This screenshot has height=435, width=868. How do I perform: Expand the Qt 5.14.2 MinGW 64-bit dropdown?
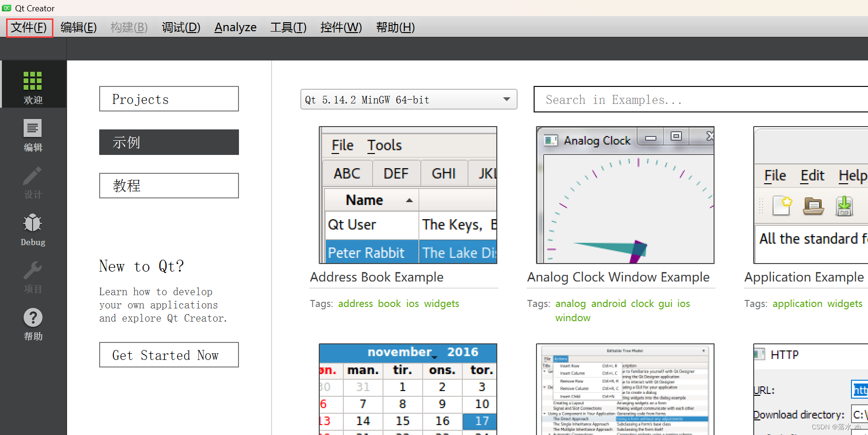(409, 99)
